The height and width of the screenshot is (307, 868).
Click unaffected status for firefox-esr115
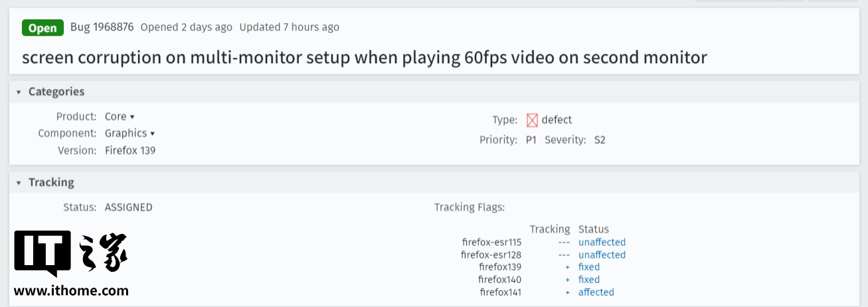602,243
